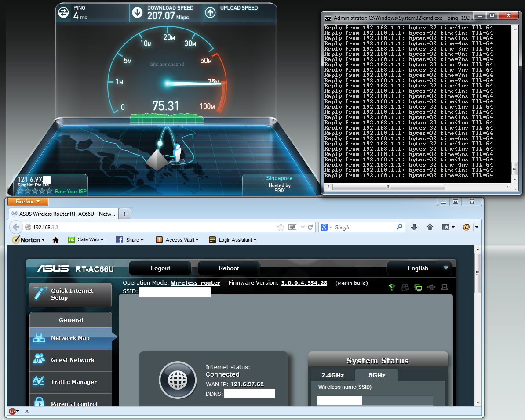This screenshot has height=420, width=525.
Task: Open the bookmarks star menu icon
Action: pyautogui.click(x=446, y=227)
